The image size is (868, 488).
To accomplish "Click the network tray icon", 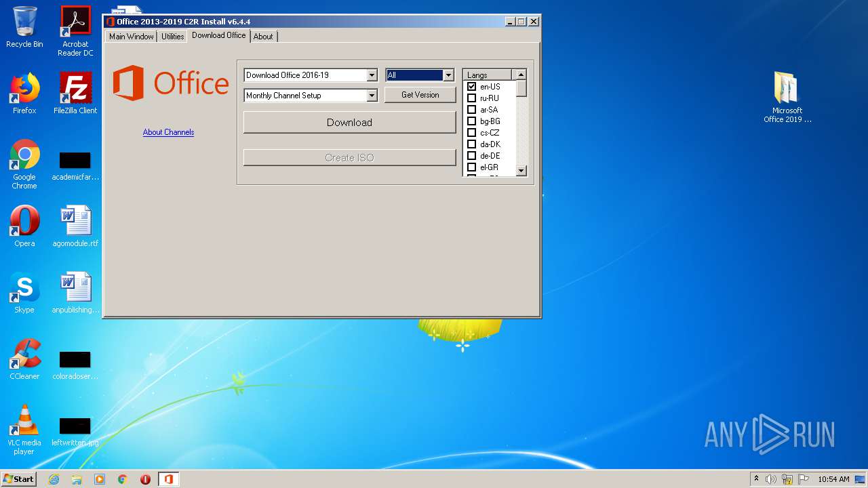I will pos(787,479).
